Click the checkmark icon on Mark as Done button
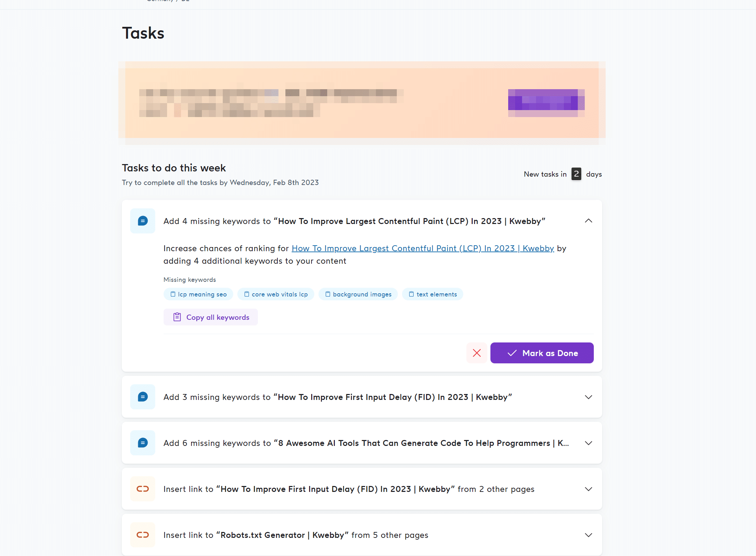This screenshot has height=556, width=756. pos(511,353)
